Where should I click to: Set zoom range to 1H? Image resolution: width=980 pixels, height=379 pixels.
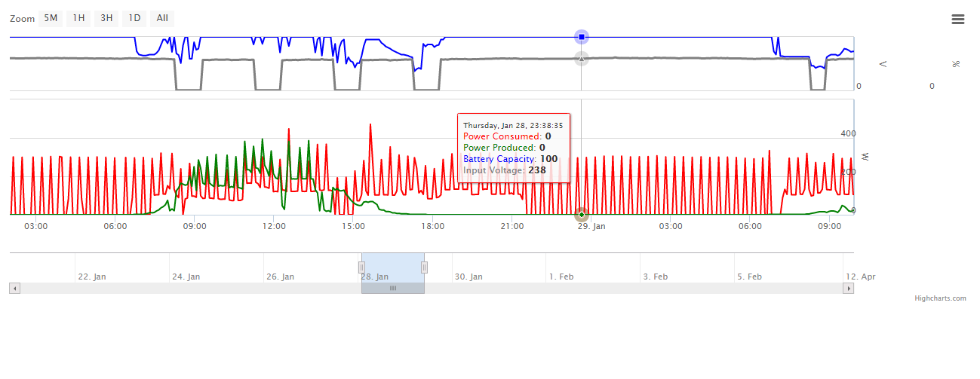[x=78, y=18]
